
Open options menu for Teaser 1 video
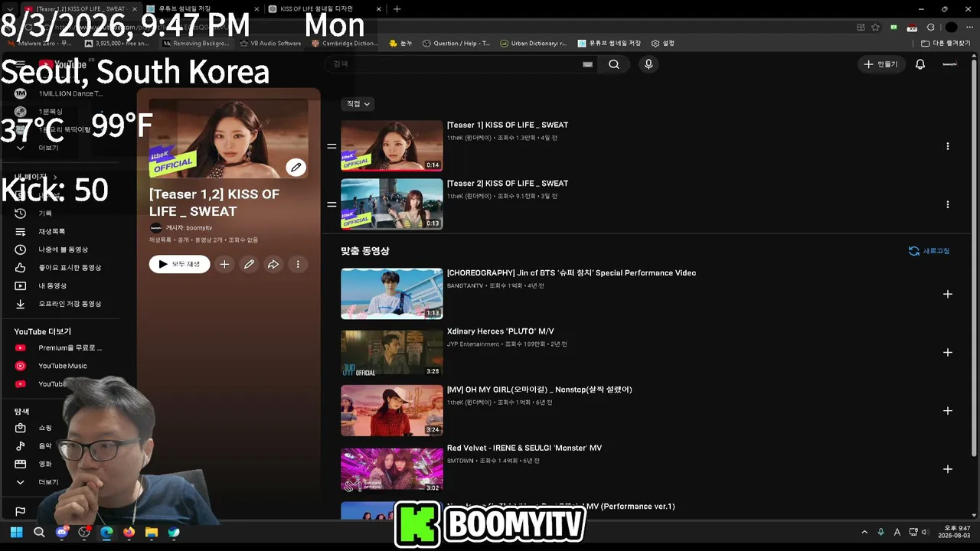click(x=948, y=146)
